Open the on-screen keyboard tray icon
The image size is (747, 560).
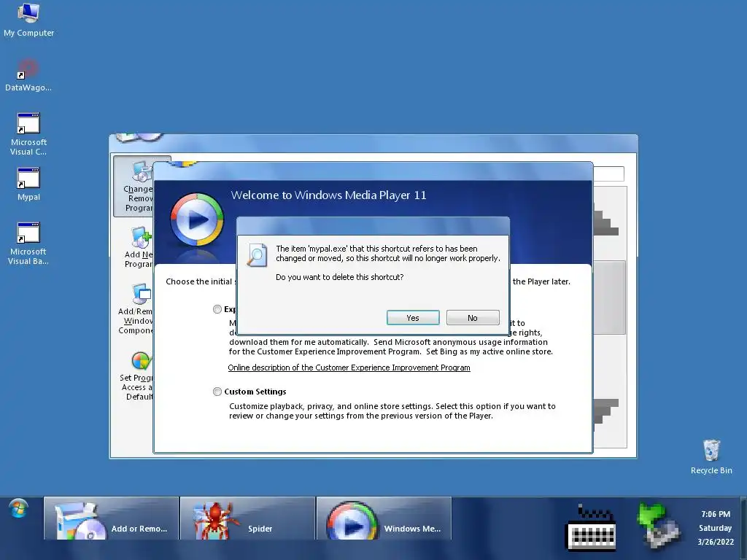tap(591, 527)
